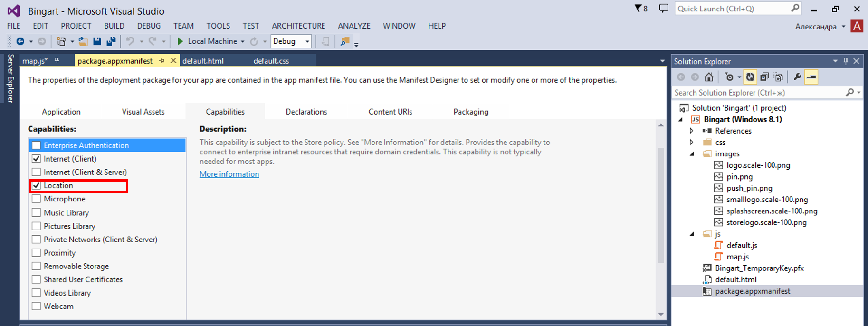Click the Redo arrow icon
This screenshot has width=868, height=326.
(153, 41)
